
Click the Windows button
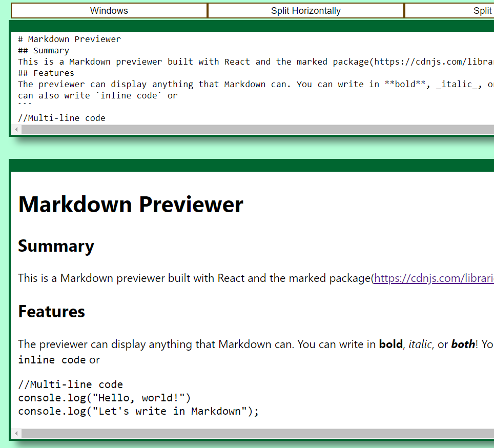pos(109,11)
